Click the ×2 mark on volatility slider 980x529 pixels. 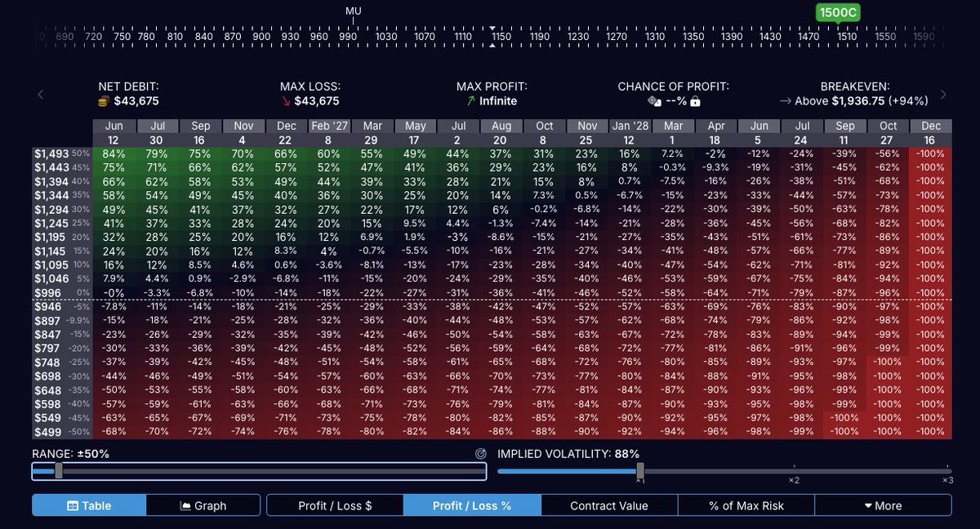[x=794, y=480]
